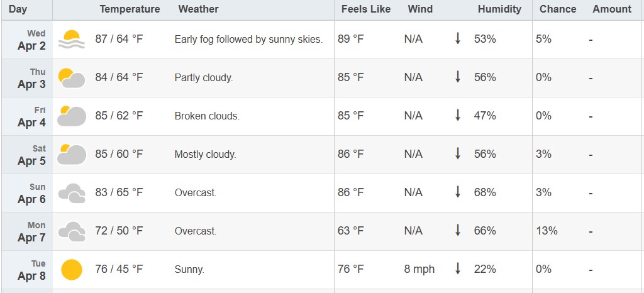This screenshot has height=293, width=644.
Task: Open the Wed Apr 2 day cell
Action: (27, 40)
